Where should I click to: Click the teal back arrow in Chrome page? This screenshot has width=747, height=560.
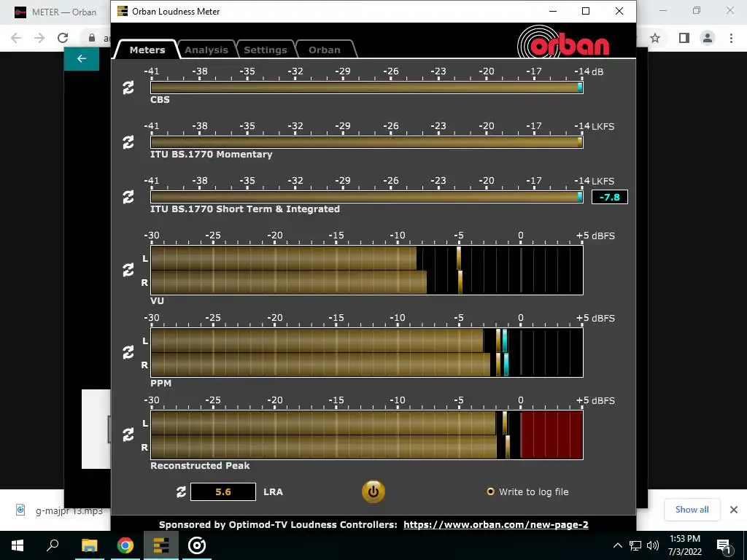point(82,58)
